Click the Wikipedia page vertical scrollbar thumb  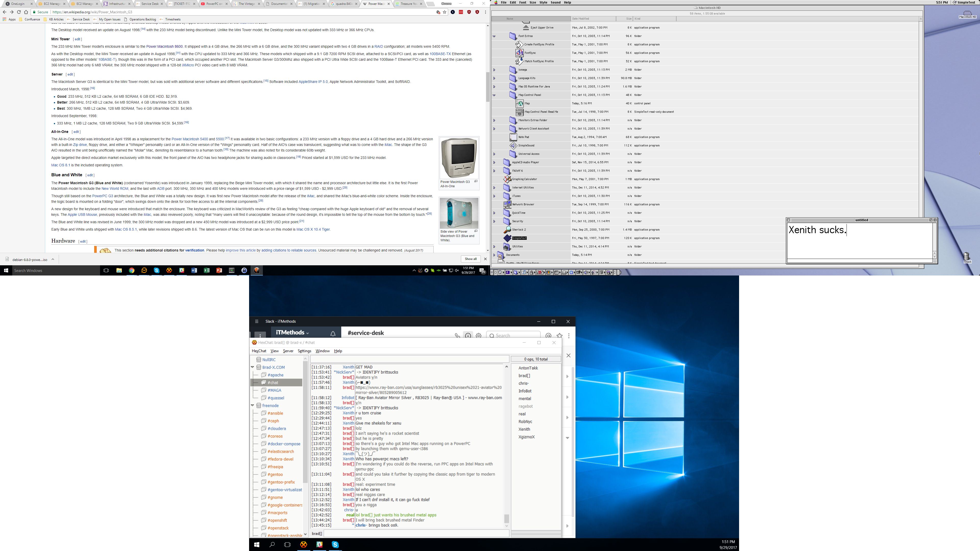coord(488,87)
